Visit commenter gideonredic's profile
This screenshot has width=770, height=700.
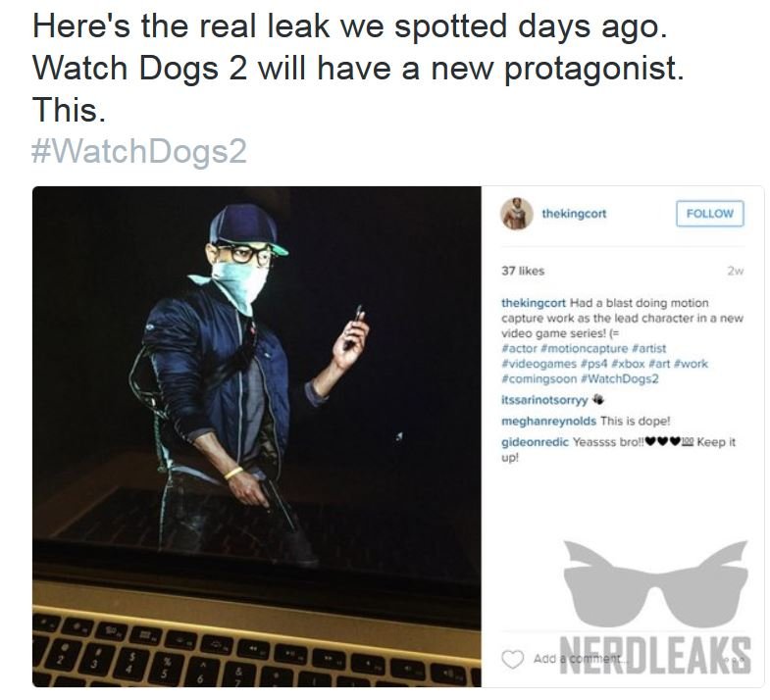pos(535,442)
